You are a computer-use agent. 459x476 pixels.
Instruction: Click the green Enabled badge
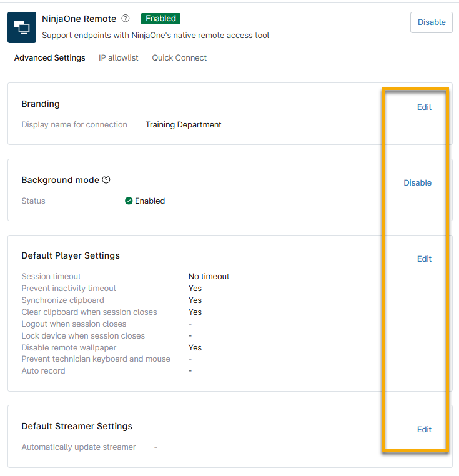[160, 19]
